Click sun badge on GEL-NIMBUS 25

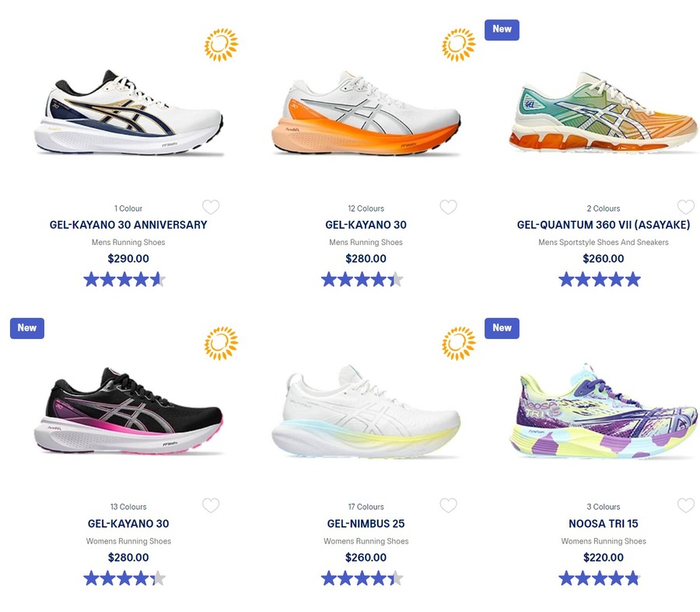(x=459, y=343)
